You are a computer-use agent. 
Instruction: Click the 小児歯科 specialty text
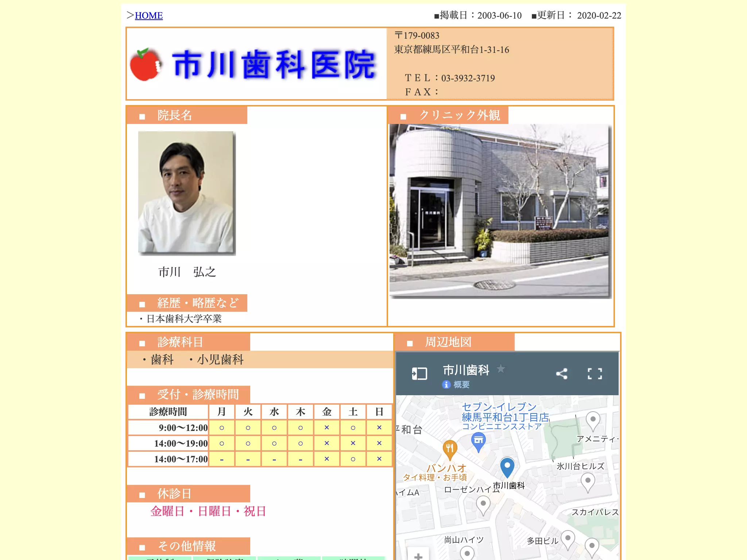pyautogui.click(x=220, y=360)
